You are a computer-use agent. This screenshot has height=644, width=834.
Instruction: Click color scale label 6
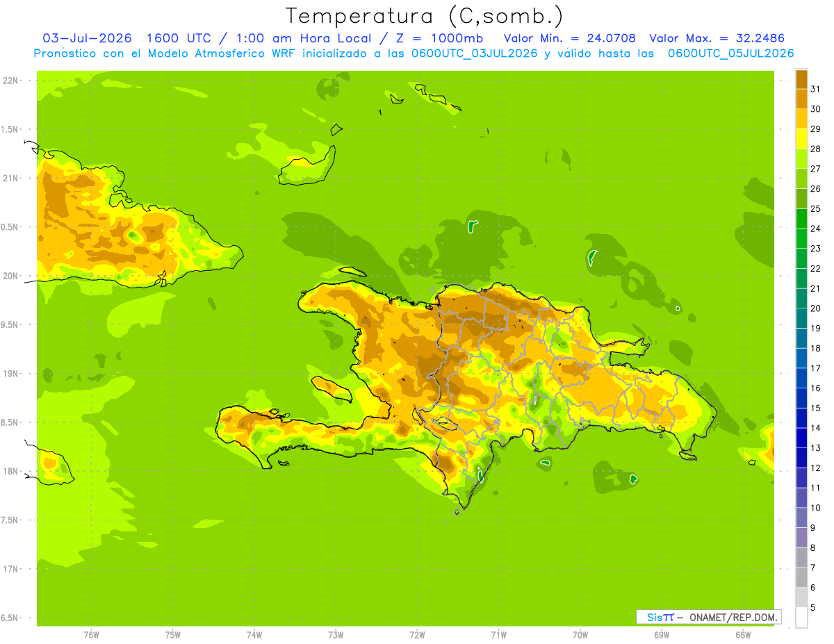(x=813, y=588)
